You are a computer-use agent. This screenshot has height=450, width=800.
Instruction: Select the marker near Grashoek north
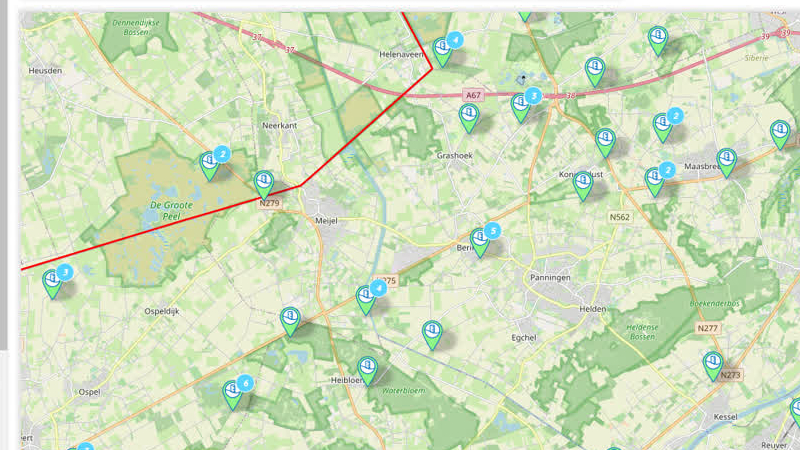tap(468, 118)
